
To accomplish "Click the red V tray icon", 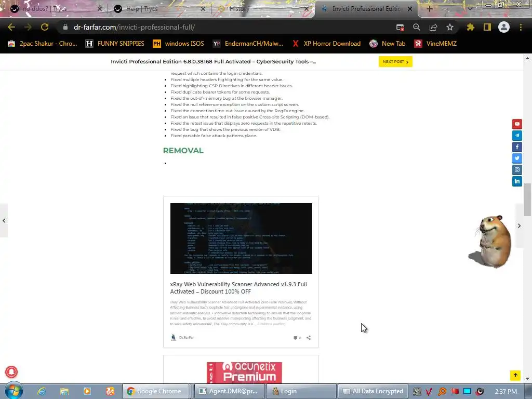I will tap(429, 392).
